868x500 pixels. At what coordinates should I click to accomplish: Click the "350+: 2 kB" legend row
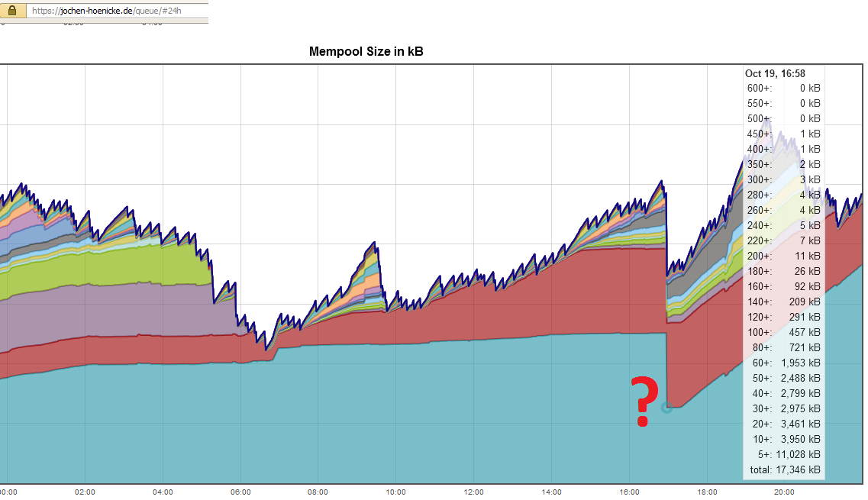coord(783,164)
